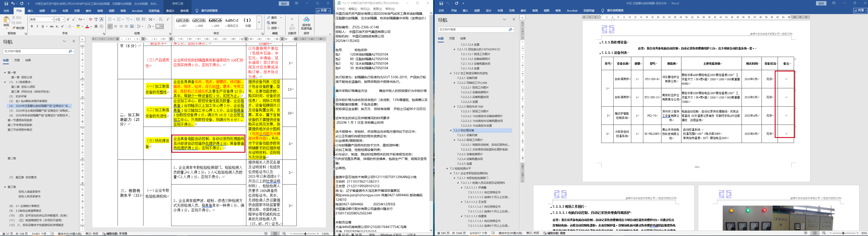Clear all formatting with the eraser icon

[x=91, y=20]
